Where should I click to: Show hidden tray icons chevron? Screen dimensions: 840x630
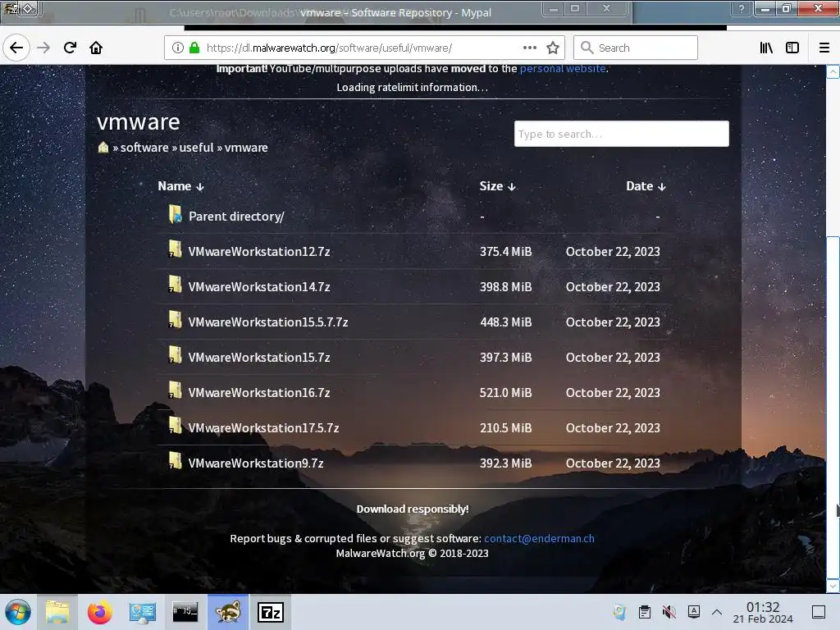[x=717, y=612]
